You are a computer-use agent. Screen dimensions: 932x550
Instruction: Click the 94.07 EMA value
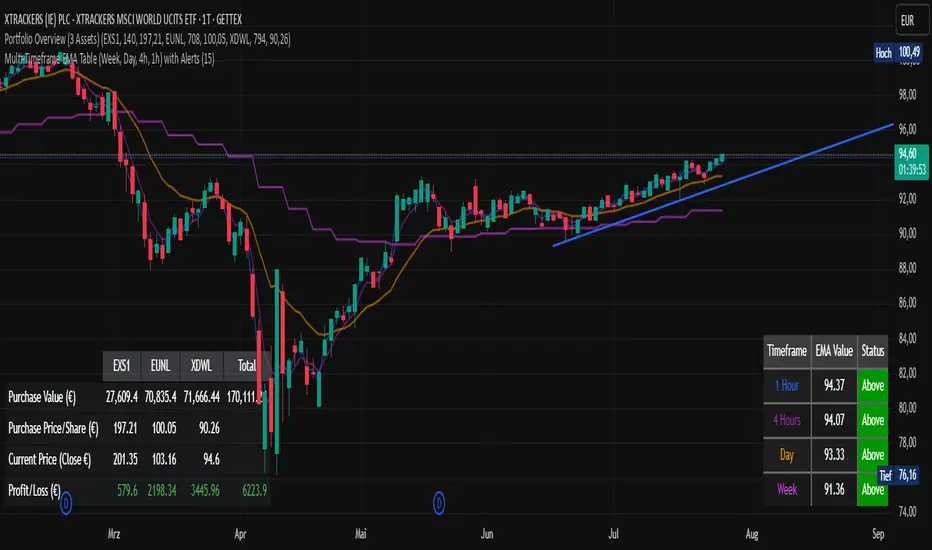click(x=834, y=420)
